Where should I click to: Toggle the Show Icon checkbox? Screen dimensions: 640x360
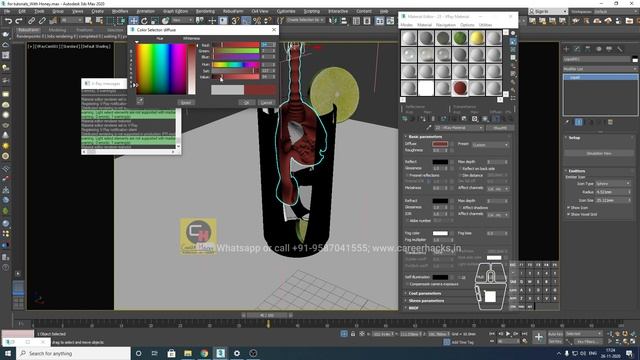click(x=568, y=208)
